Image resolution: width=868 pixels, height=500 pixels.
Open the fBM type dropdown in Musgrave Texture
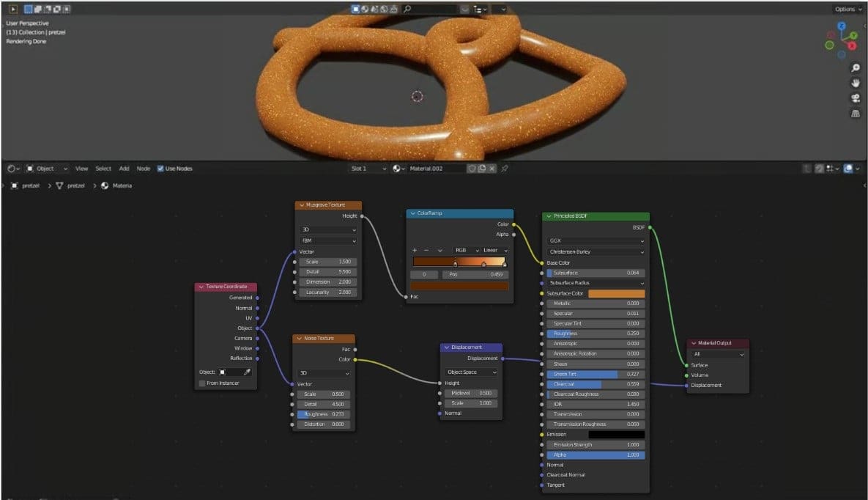[328, 240]
